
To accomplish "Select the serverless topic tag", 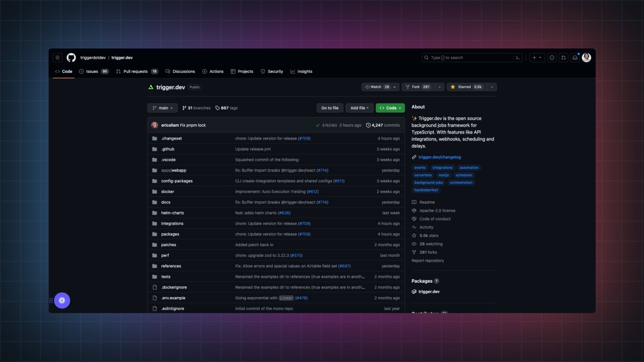I will pyautogui.click(x=423, y=175).
